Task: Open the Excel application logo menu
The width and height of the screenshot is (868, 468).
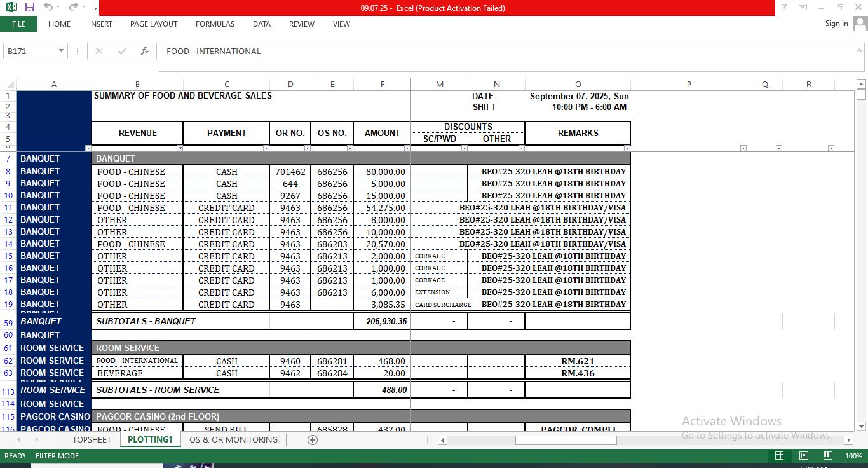Action: (11, 7)
